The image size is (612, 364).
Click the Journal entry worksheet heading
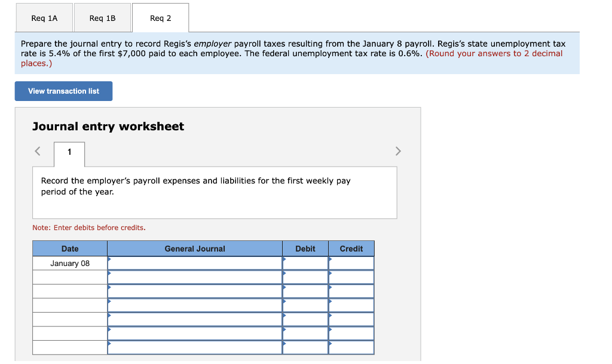point(108,126)
